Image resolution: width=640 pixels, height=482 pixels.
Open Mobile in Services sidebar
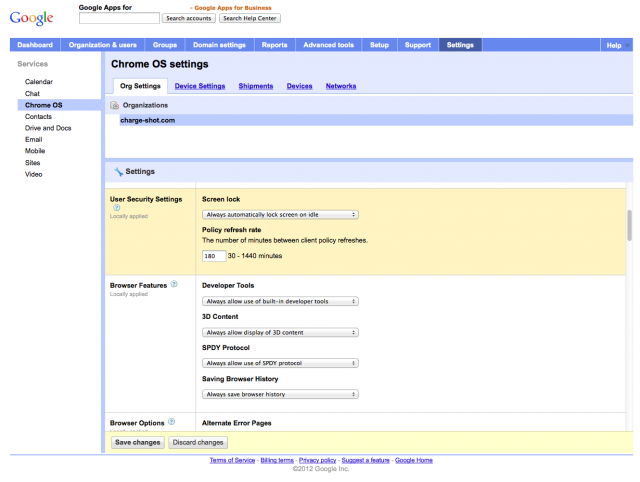pyautogui.click(x=35, y=151)
